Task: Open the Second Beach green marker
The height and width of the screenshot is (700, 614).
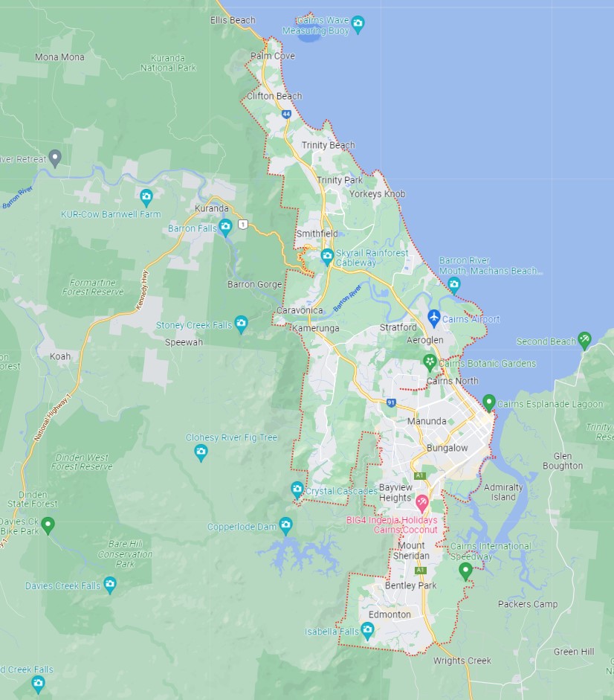Action: (584, 340)
